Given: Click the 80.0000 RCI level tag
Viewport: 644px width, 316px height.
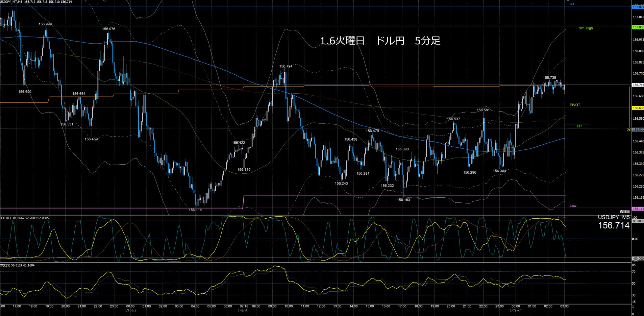Looking at the screenshot, I should (x=638, y=221).
